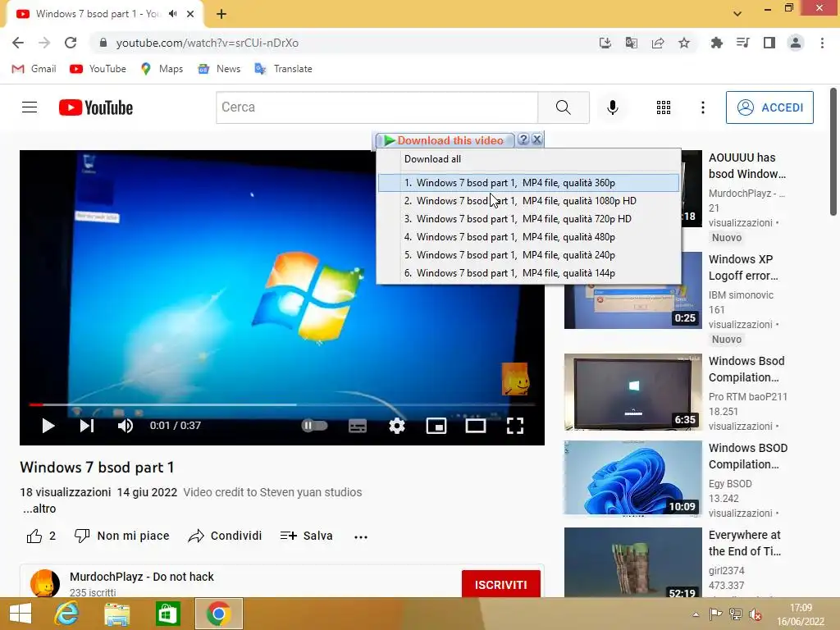Click inside the Cerca search field
Image resolution: width=840 pixels, height=630 pixels.
click(x=377, y=107)
